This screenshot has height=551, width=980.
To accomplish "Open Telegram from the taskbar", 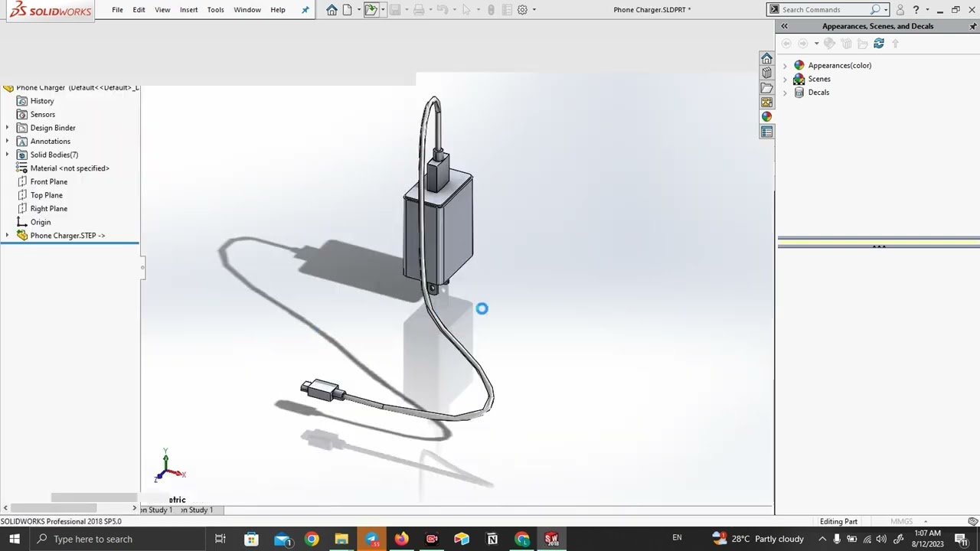I will (x=371, y=539).
